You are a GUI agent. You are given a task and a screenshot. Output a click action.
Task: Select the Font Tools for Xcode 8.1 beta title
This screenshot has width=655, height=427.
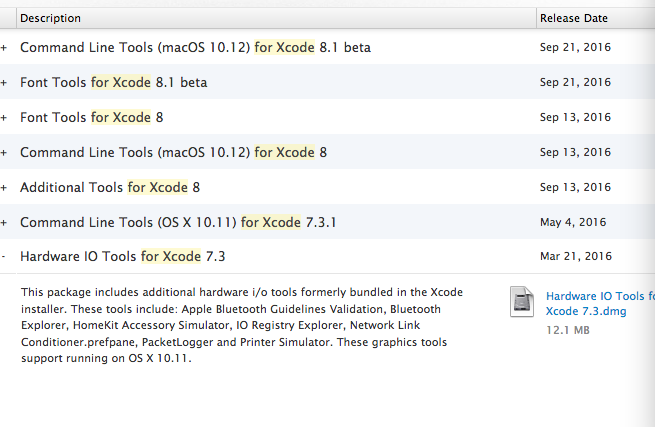(113, 82)
